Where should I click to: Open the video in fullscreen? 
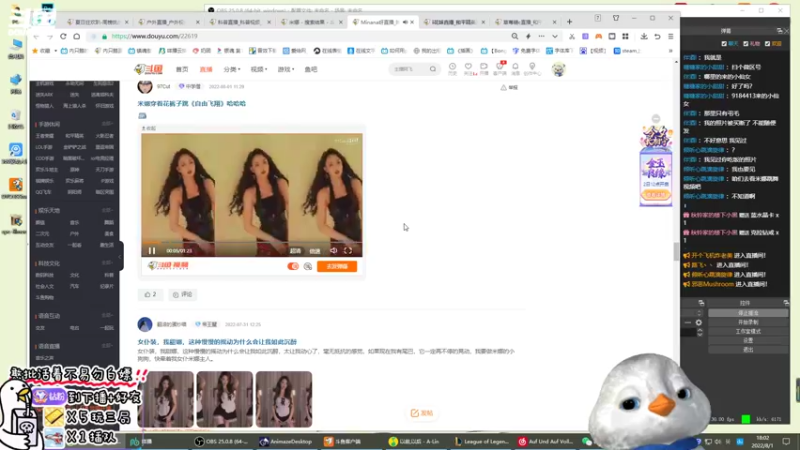tap(348, 251)
